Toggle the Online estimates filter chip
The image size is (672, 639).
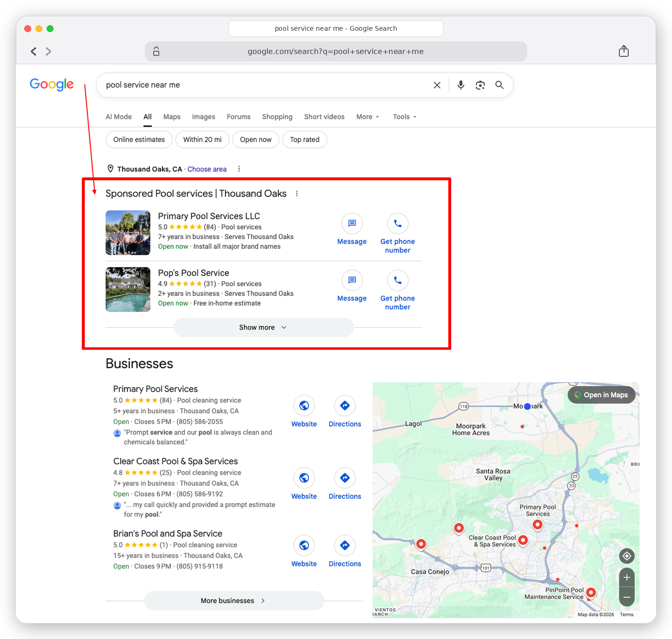coord(139,139)
